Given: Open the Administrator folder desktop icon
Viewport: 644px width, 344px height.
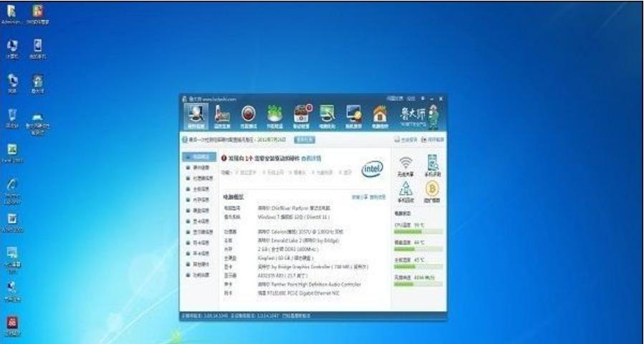Looking at the screenshot, I should (11, 15).
